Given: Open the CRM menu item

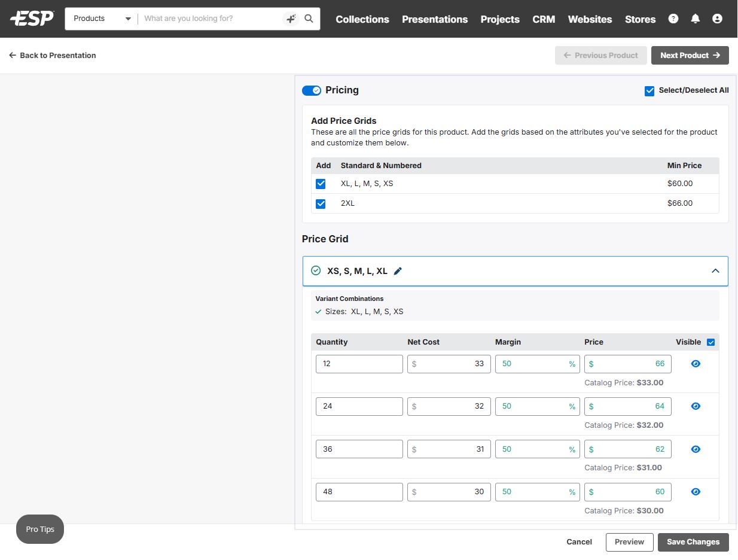Looking at the screenshot, I should pos(544,19).
